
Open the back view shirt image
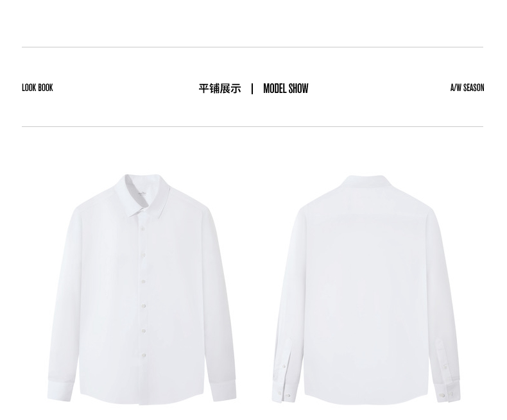[x=366, y=290]
